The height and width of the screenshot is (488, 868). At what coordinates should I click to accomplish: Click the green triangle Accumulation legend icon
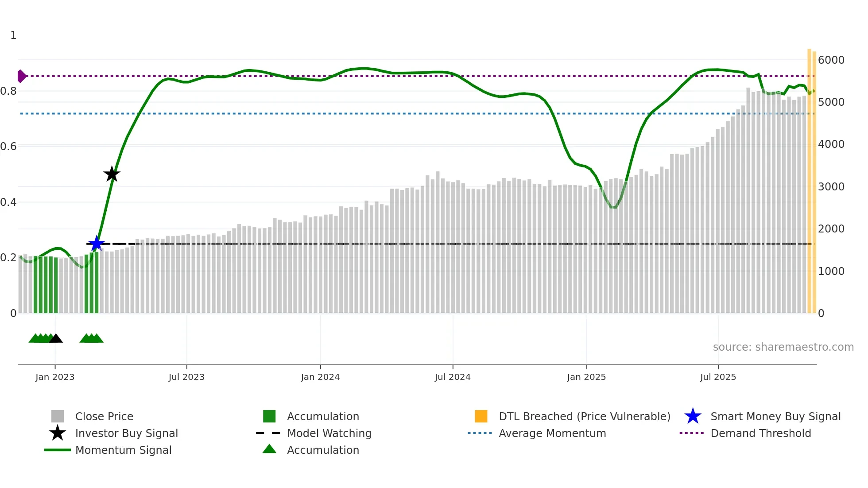tap(269, 449)
